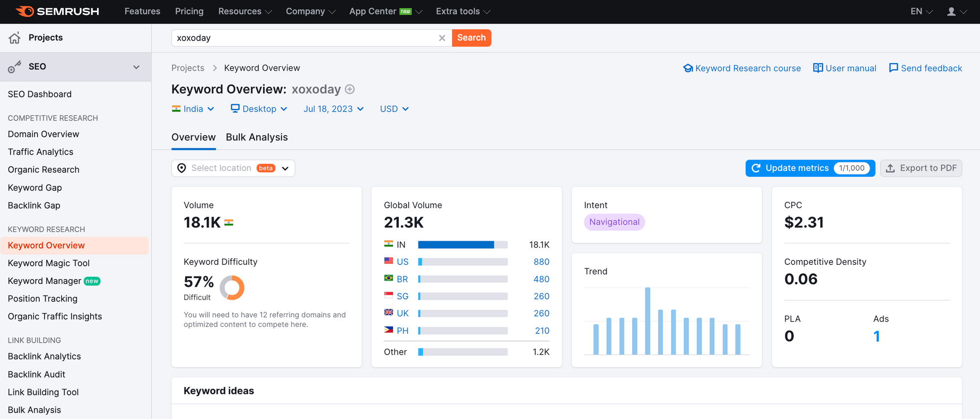This screenshot has width=980, height=419.
Task: Click the desktop monitor icon
Action: click(235, 108)
